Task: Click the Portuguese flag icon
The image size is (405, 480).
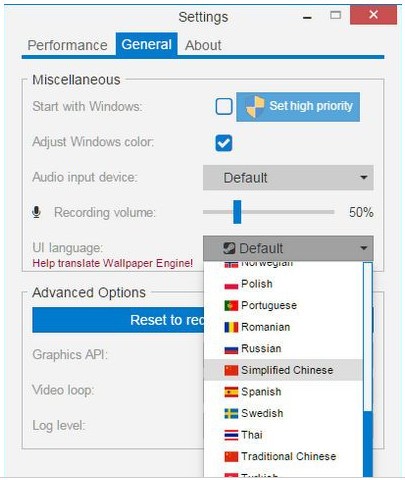Action: point(231,306)
